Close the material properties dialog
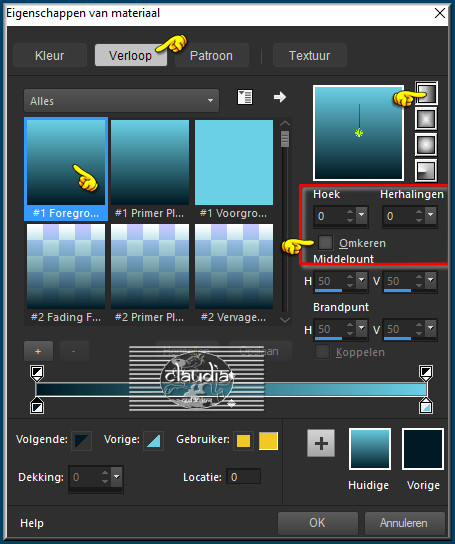Screen dimensions: 455x544 pyautogui.click(x=440, y=13)
